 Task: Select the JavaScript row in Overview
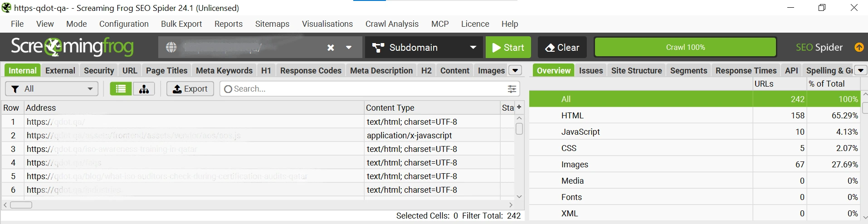coord(694,131)
